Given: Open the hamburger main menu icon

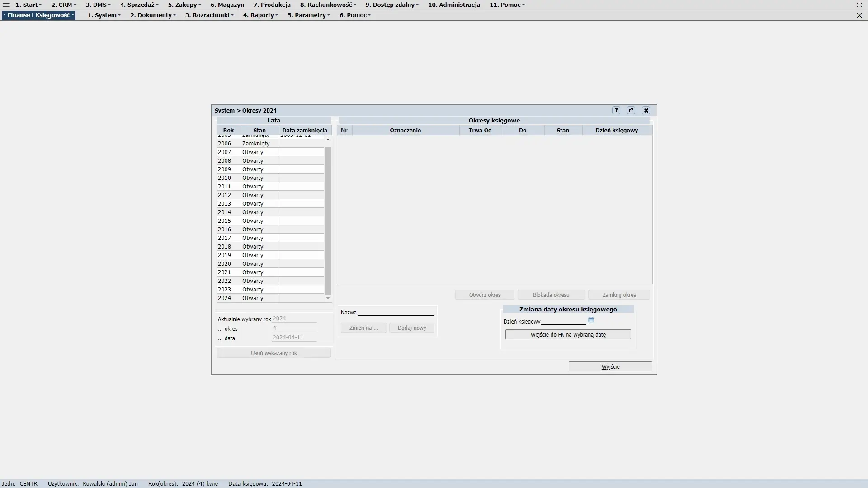Looking at the screenshot, I should pyautogui.click(x=6, y=5).
